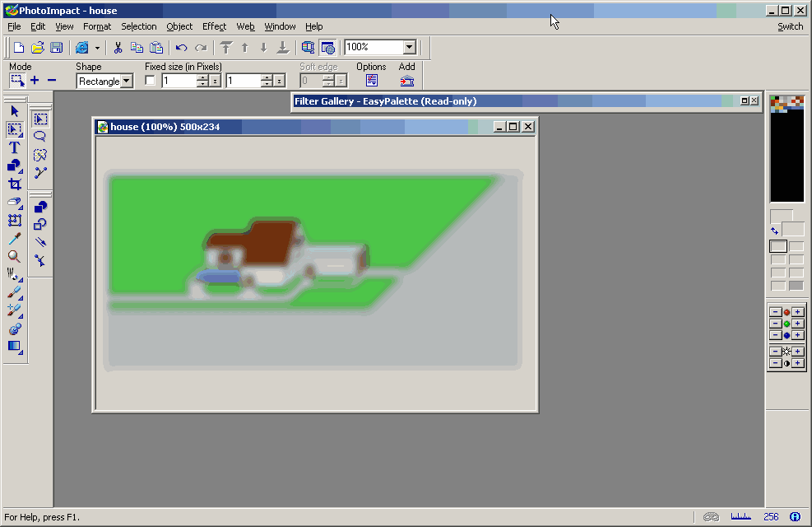812x527 pixels.
Task: Bring object to top icon
Action: 225,48
